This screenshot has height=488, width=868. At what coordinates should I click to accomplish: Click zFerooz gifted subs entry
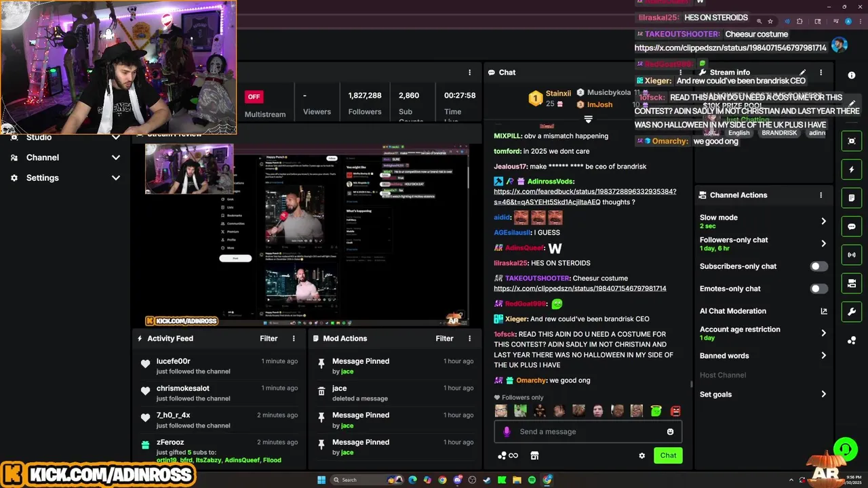[220, 451]
